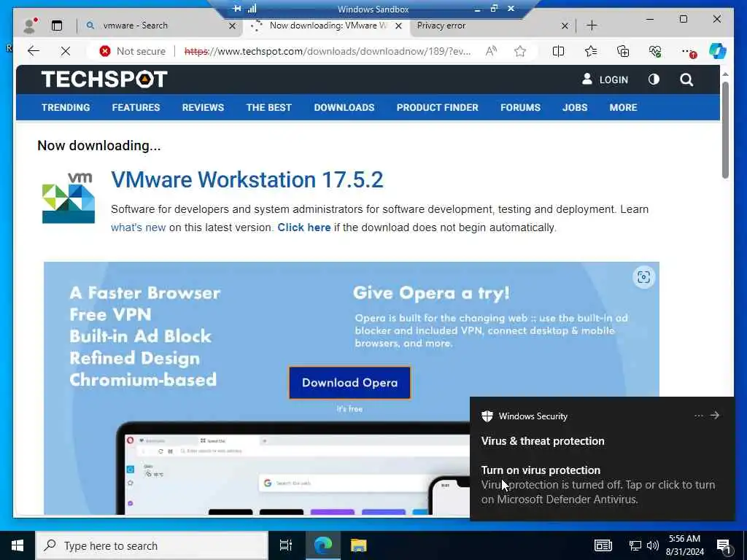The height and width of the screenshot is (560, 747).
Task: Open TechSpot search magnifier icon
Action: 686,79
